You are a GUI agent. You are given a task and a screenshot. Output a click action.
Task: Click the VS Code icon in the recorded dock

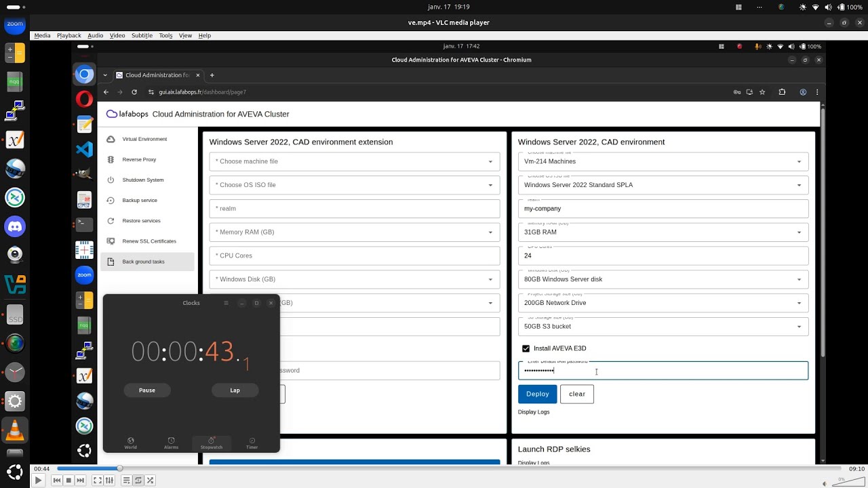[x=84, y=150]
